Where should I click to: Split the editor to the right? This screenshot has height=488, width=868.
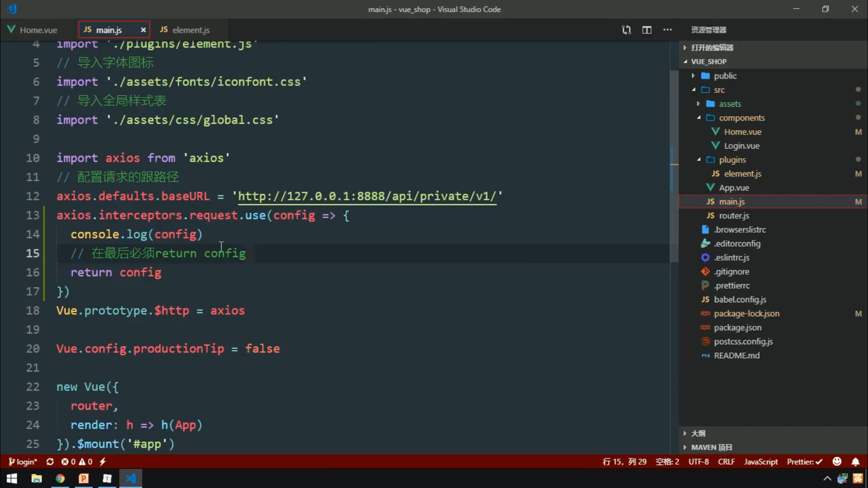tap(647, 30)
